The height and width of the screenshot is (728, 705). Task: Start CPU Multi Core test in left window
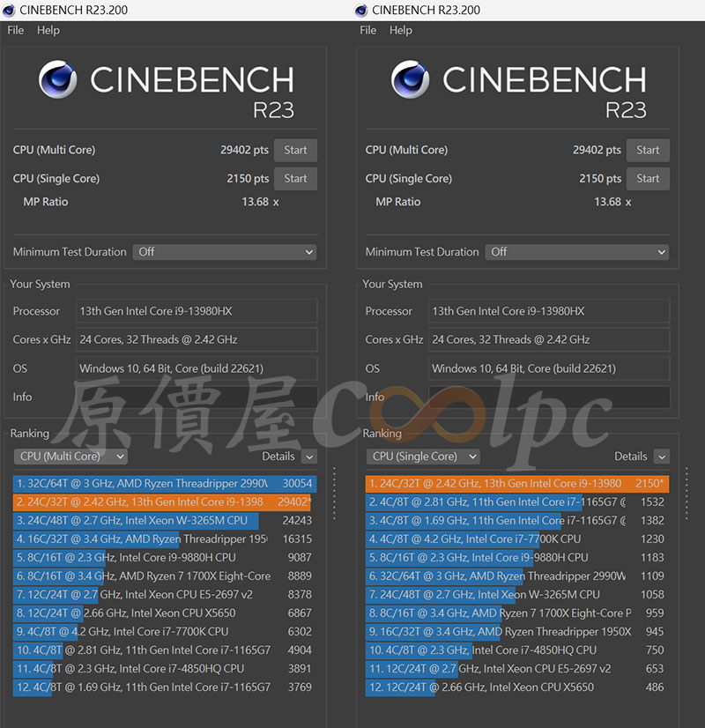295,150
